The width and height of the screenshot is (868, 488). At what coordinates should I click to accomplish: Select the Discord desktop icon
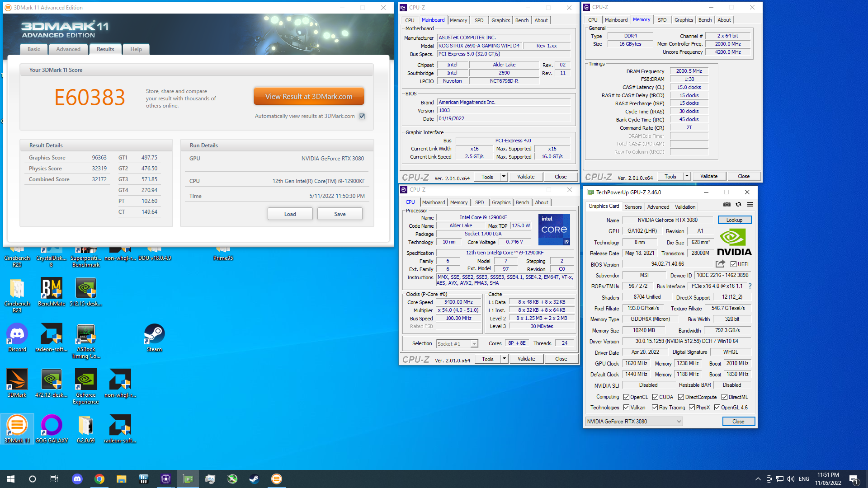click(x=17, y=338)
